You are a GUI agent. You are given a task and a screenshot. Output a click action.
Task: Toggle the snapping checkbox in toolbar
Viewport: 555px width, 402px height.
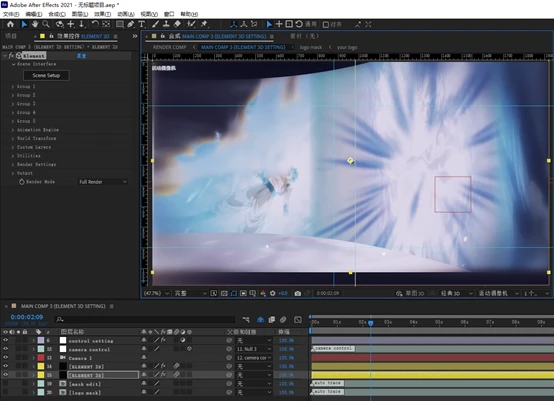pos(326,24)
